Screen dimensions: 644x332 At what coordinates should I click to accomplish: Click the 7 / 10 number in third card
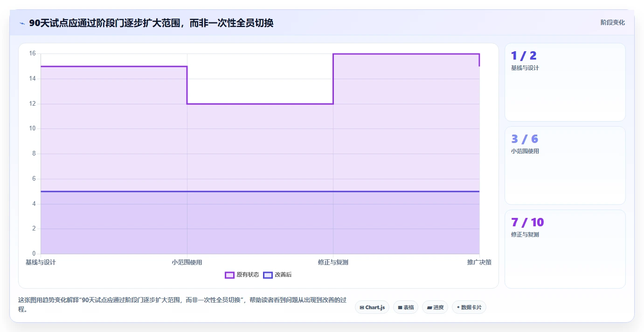pyautogui.click(x=527, y=222)
